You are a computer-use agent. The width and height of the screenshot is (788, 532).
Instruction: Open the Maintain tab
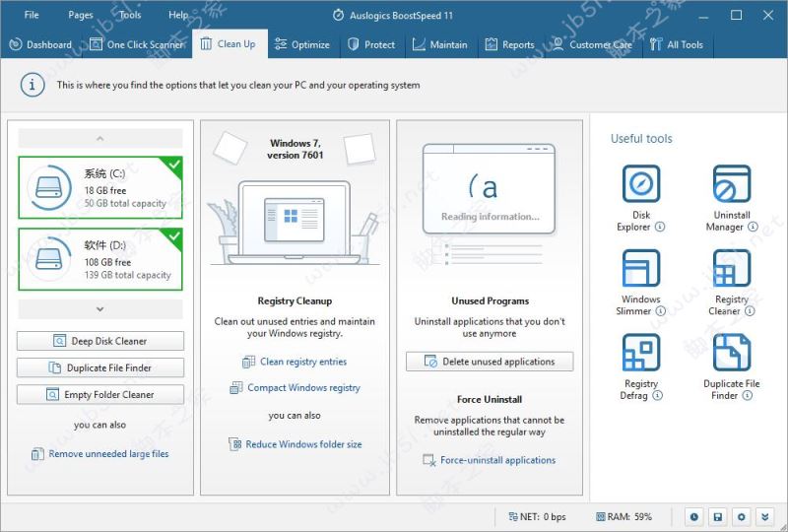coord(440,44)
